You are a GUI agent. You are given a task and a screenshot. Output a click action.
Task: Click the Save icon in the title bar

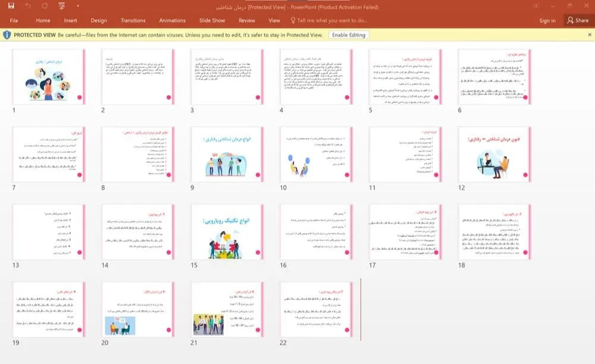click(x=11, y=6)
